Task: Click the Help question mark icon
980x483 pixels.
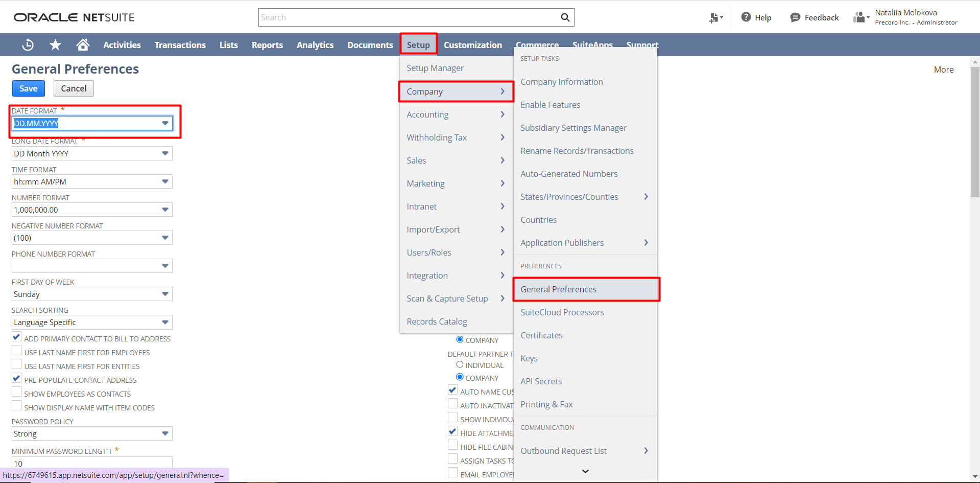Action: [x=746, y=17]
